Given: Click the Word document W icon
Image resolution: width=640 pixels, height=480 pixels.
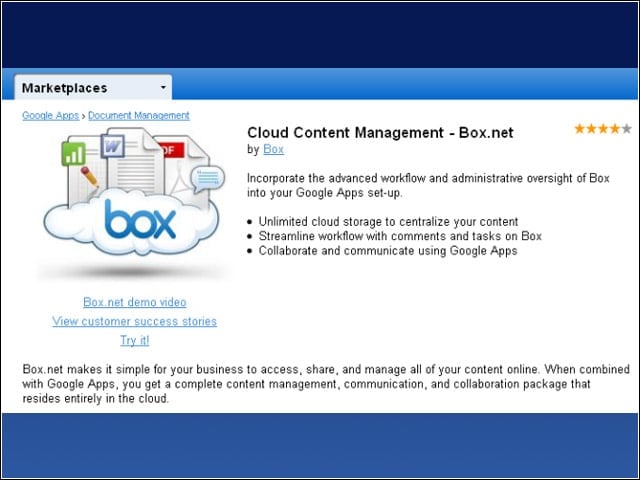Looking at the screenshot, I should 113,147.
